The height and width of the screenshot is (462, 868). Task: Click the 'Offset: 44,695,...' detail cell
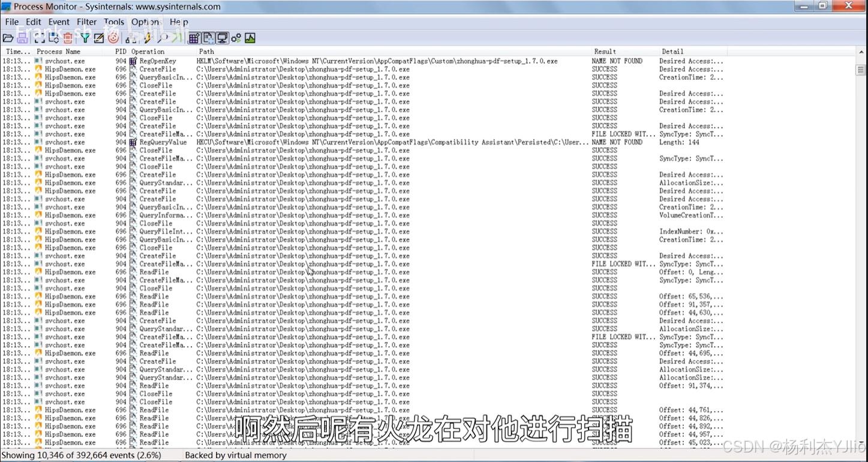[x=691, y=353]
